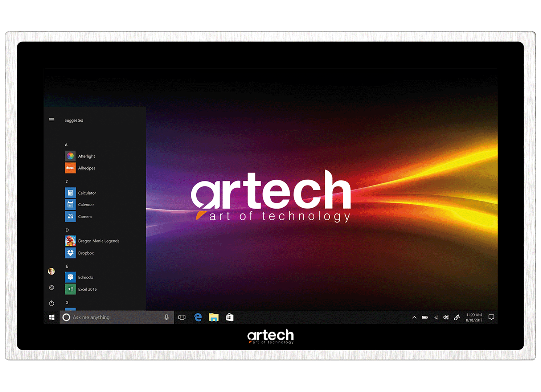This screenshot has width=541, height=392.
Task: Launch Microsoft Edge from taskbar
Action: coord(198,318)
